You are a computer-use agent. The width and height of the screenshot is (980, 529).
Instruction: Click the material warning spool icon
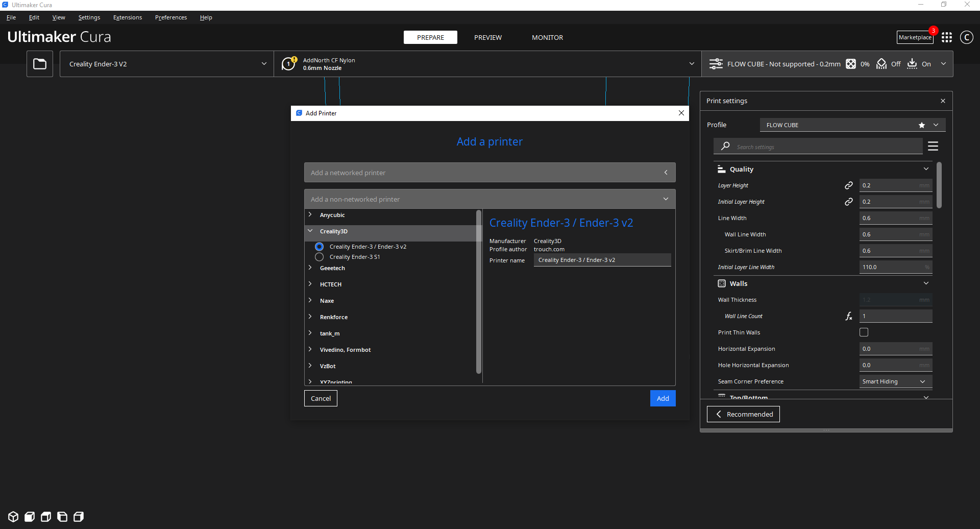pos(289,63)
